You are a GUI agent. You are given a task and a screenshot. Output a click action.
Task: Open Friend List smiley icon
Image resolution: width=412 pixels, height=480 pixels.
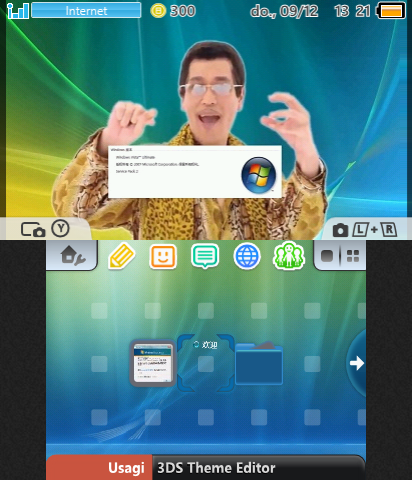(x=163, y=256)
